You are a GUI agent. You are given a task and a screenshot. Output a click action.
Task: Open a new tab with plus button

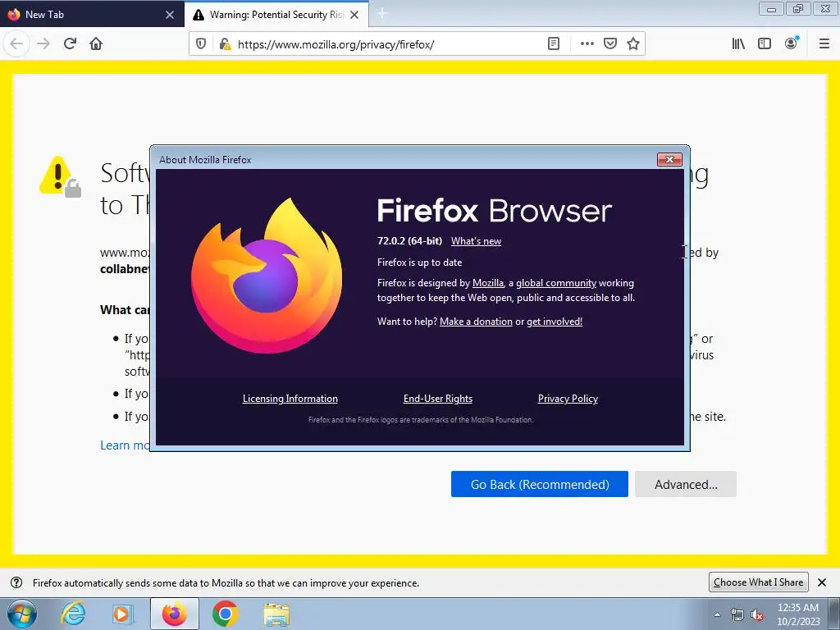[x=382, y=13]
